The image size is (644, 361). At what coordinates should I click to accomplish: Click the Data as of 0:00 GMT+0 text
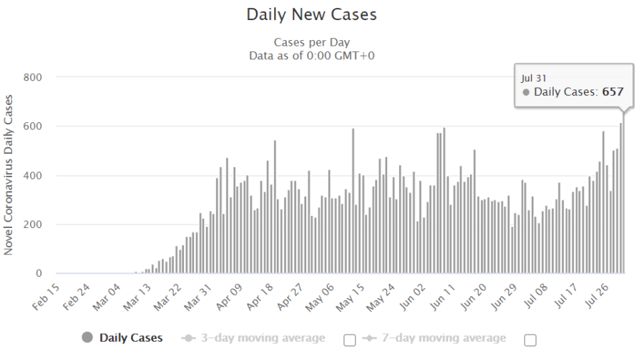click(x=311, y=55)
